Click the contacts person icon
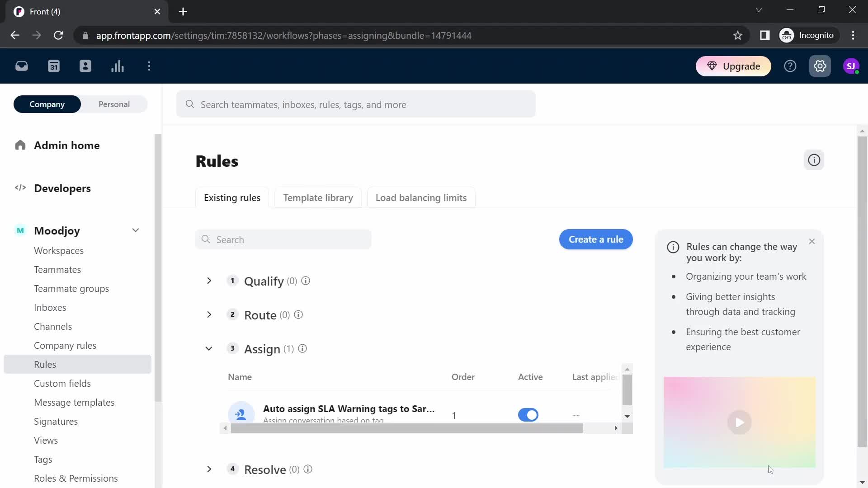Screen dimensions: 868x488 pyautogui.click(x=85, y=66)
